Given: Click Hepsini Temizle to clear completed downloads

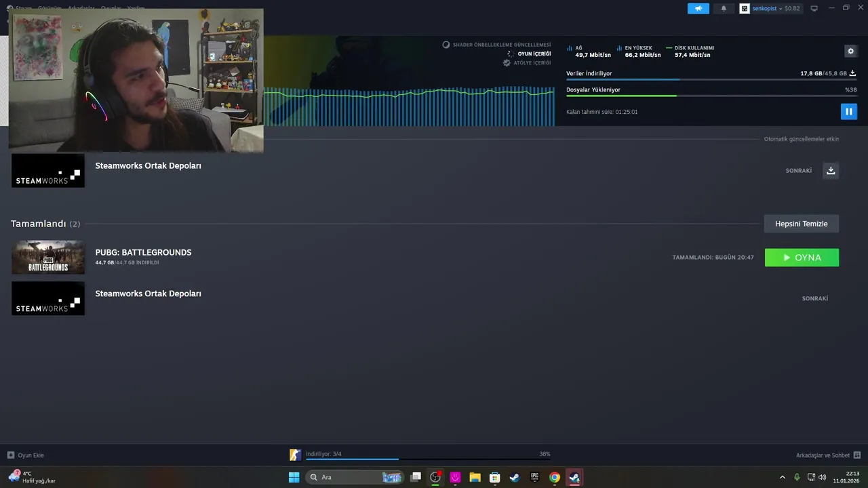Looking at the screenshot, I should (x=802, y=224).
